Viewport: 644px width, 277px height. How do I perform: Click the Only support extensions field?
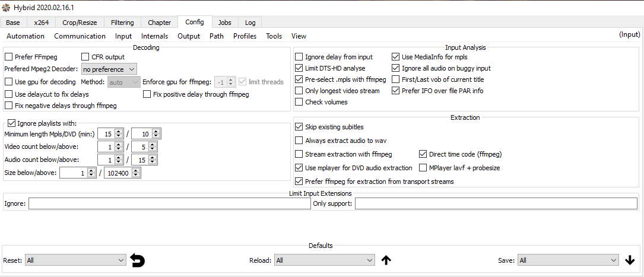pyautogui.click(x=496, y=203)
